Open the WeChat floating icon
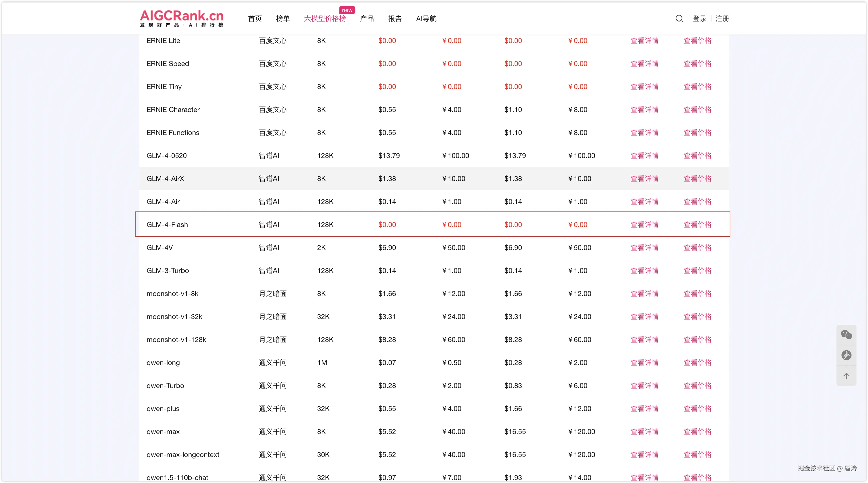This screenshot has width=868, height=483. pyautogui.click(x=846, y=334)
